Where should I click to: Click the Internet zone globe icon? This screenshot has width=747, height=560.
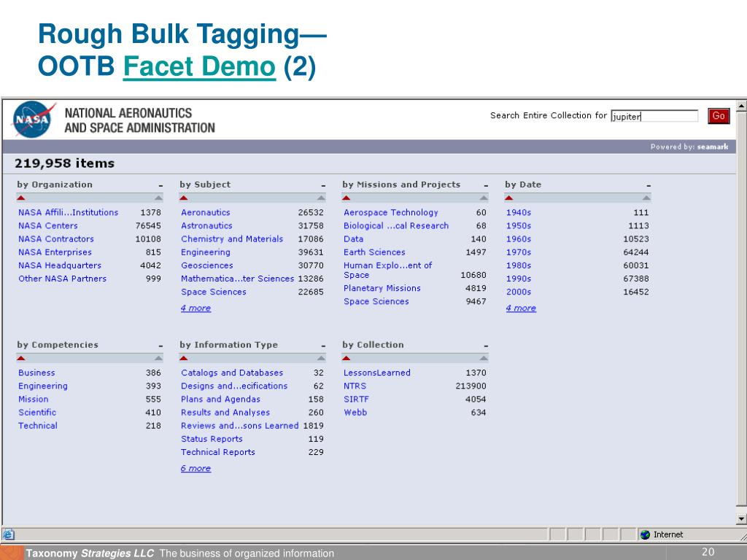[x=645, y=534]
